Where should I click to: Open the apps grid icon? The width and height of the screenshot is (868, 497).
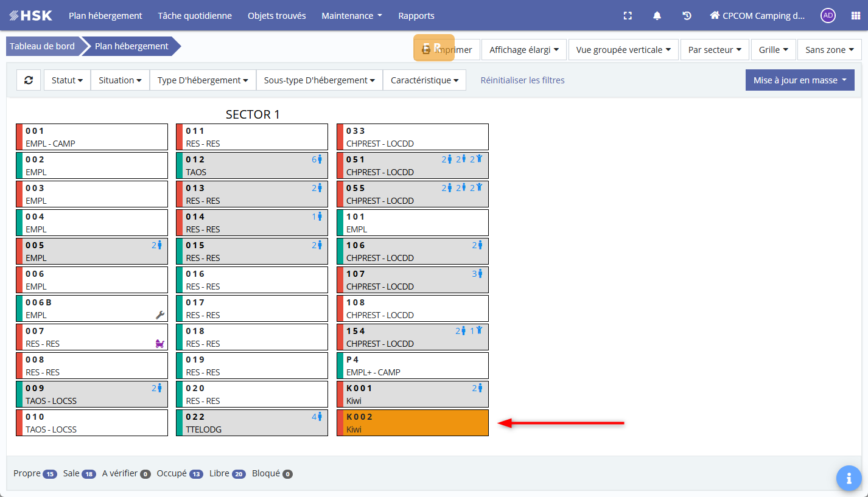tap(855, 16)
